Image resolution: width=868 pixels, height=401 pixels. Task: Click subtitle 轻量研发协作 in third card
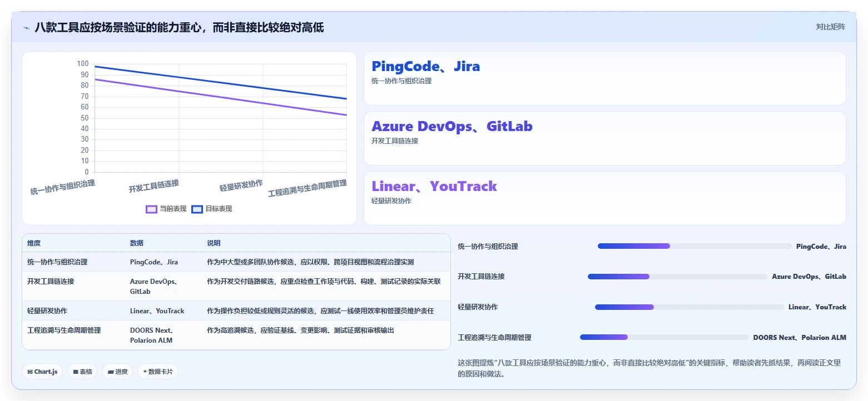click(x=391, y=201)
